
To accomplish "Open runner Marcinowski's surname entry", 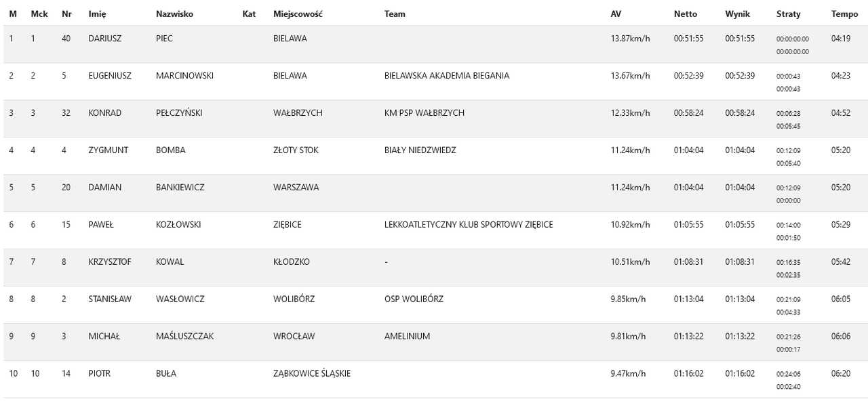I will point(184,76).
